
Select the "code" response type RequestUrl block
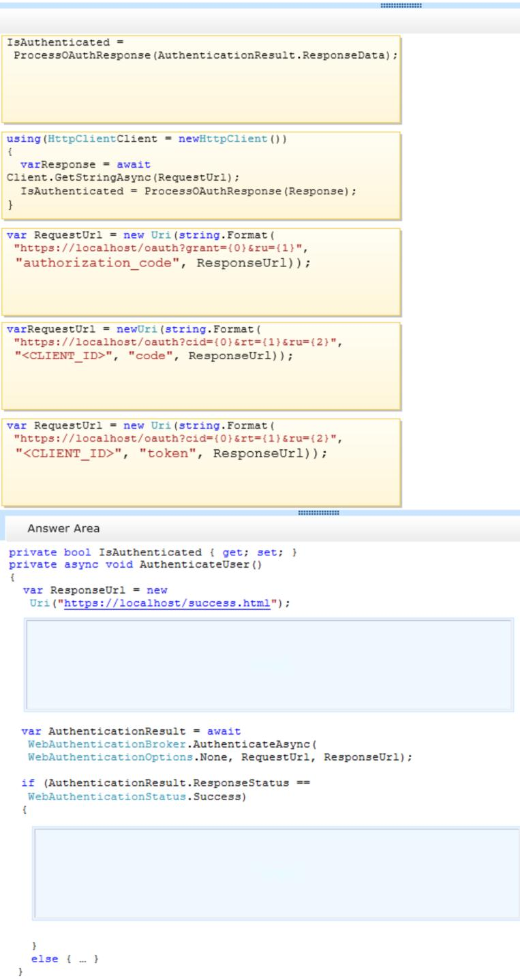pyautogui.click(x=200, y=366)
